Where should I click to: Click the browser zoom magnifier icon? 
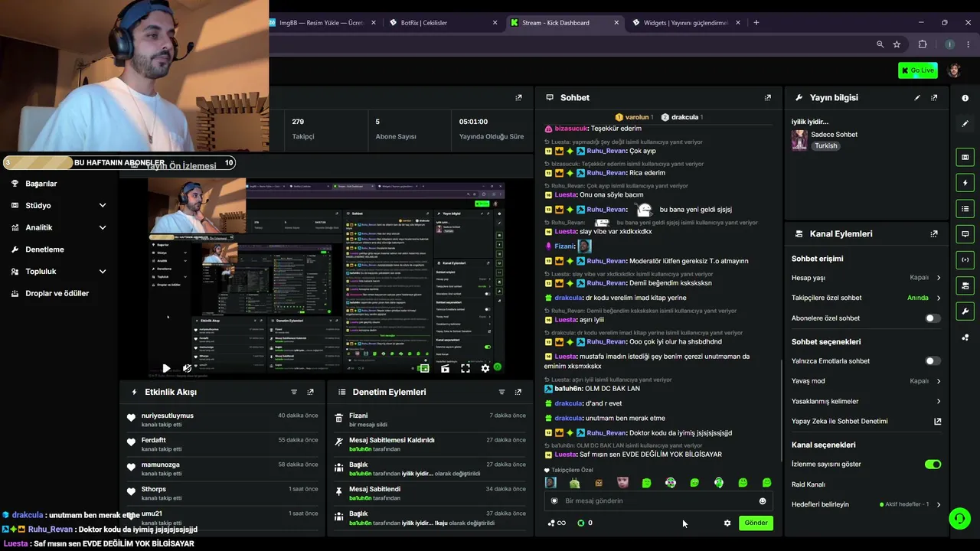click(x=880, y=44)
